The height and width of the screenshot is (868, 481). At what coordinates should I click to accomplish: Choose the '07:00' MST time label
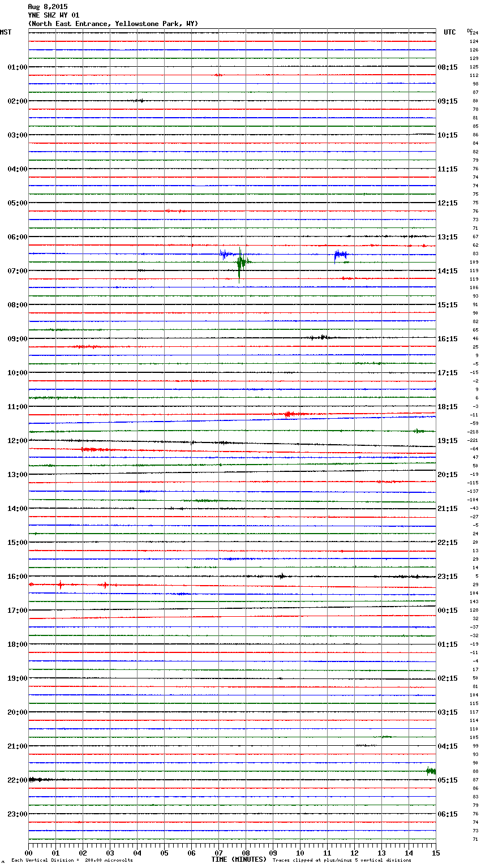17,271
